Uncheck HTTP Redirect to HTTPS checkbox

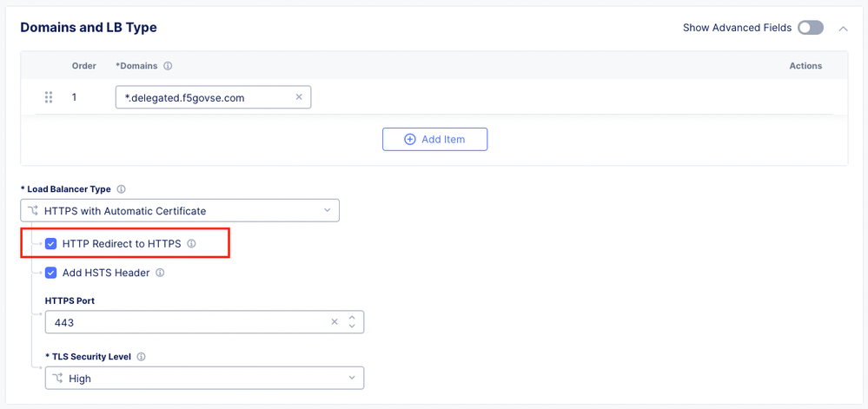51,244
